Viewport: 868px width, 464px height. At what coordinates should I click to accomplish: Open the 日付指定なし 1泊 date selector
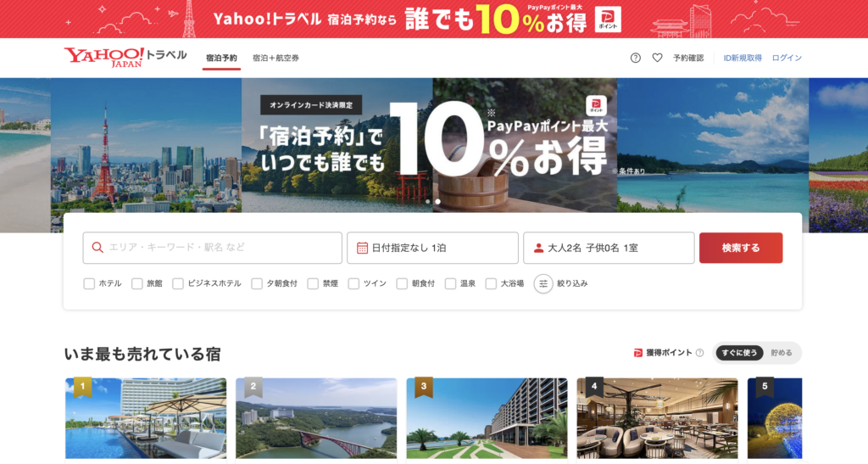(x=432, y=248)
